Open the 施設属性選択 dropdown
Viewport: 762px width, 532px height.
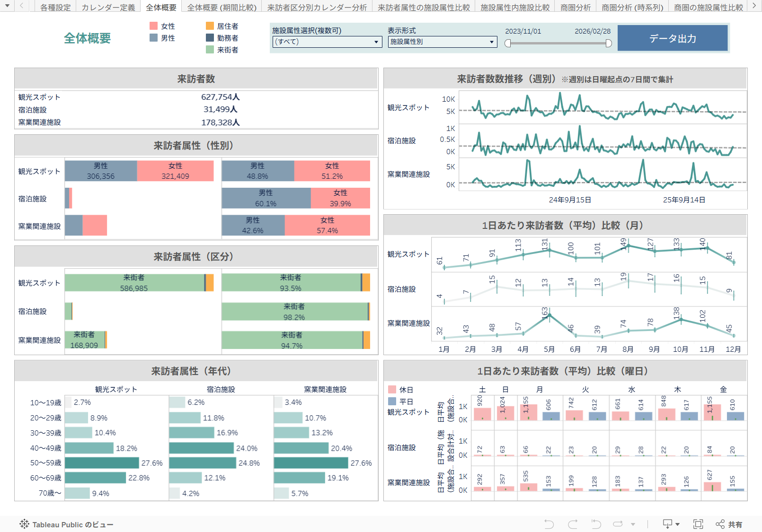tap(327, 42)
